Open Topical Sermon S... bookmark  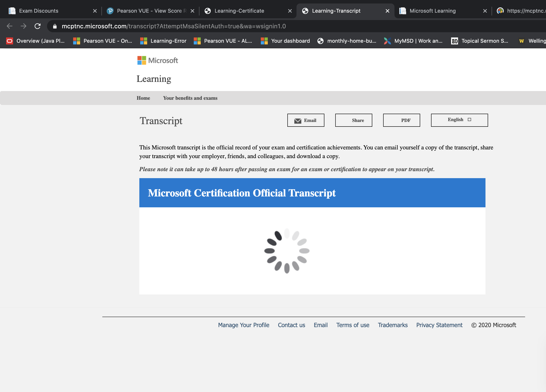(x=480, y=41)
